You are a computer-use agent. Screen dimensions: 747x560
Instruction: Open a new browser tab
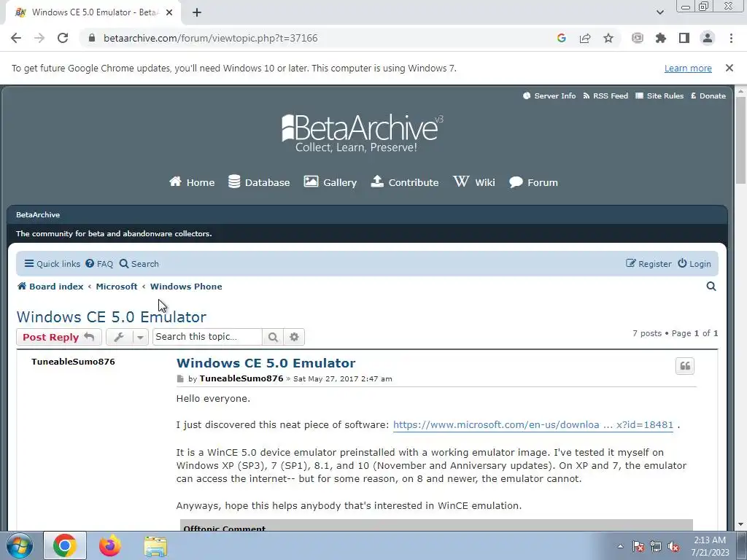(x=197, y=12)
